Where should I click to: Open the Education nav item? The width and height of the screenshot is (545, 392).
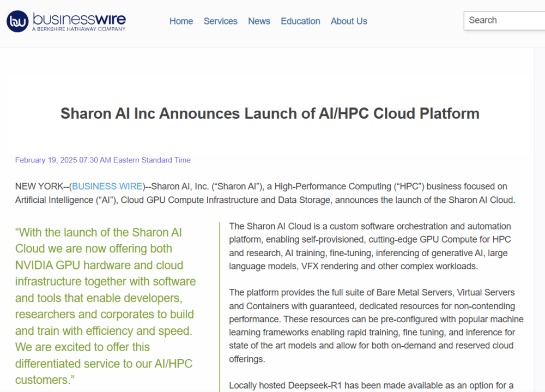[300, 21]
